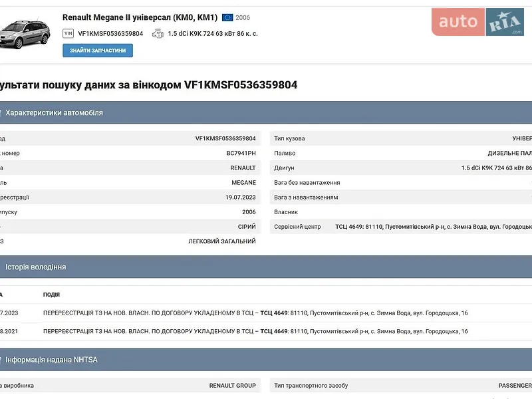Click service center address ТСЦ 4649 in table
532x399 pixels.
point(434,227)
